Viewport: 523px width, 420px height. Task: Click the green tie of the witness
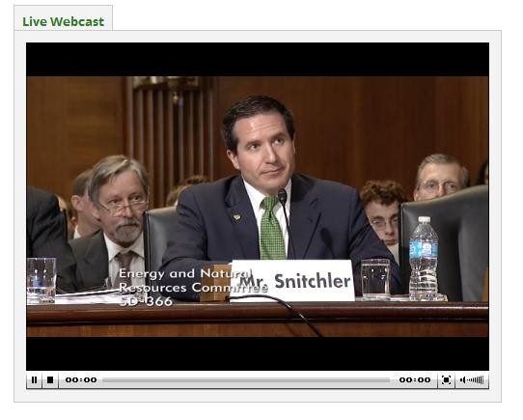pyautogui.click(x=271, y=229)
